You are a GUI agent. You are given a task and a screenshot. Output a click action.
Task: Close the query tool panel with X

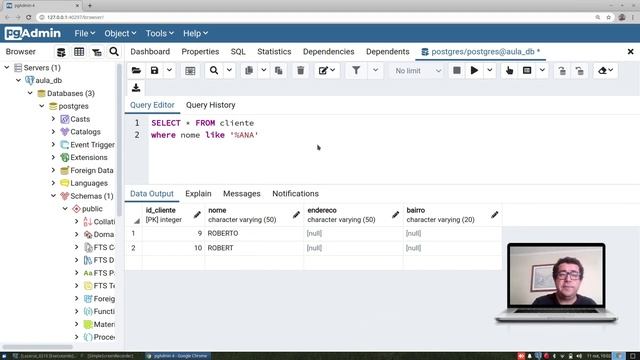(x=630, y=52)
